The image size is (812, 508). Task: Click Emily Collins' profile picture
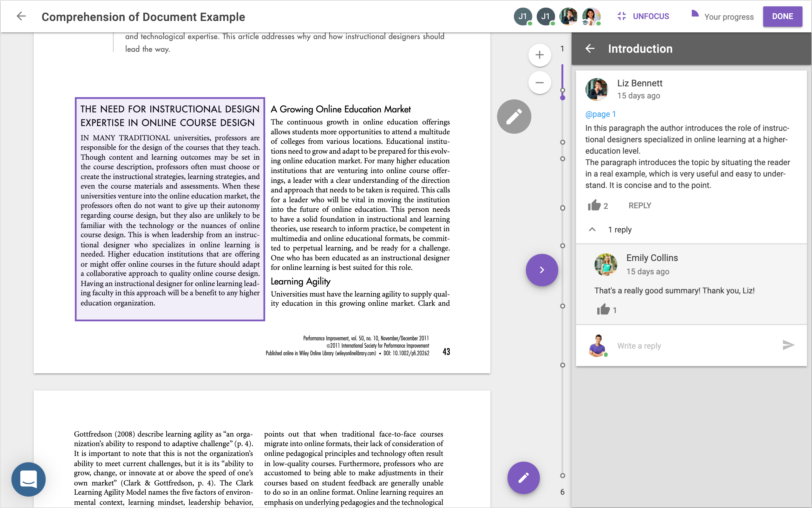[606, 264]
